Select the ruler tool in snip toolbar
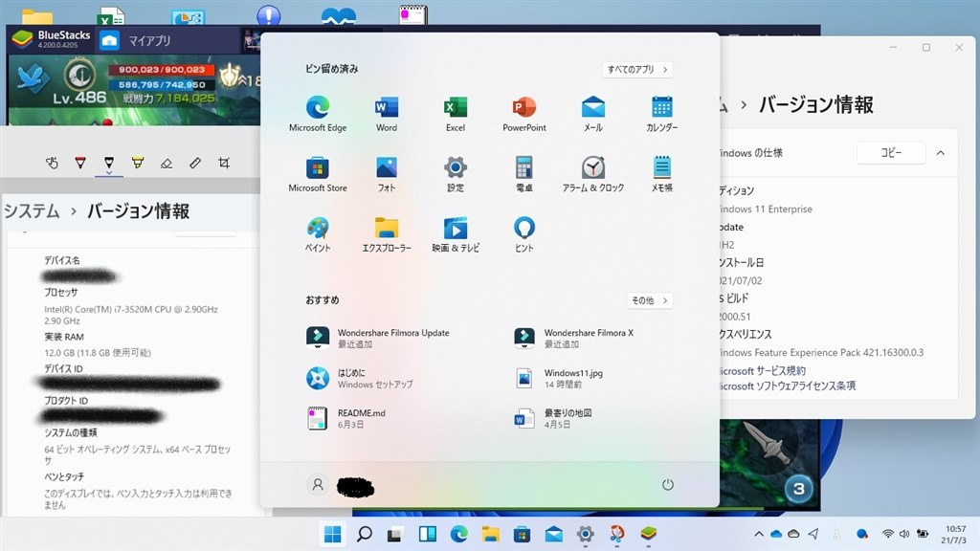The image size is (980, 551). [x=195, y=163]
